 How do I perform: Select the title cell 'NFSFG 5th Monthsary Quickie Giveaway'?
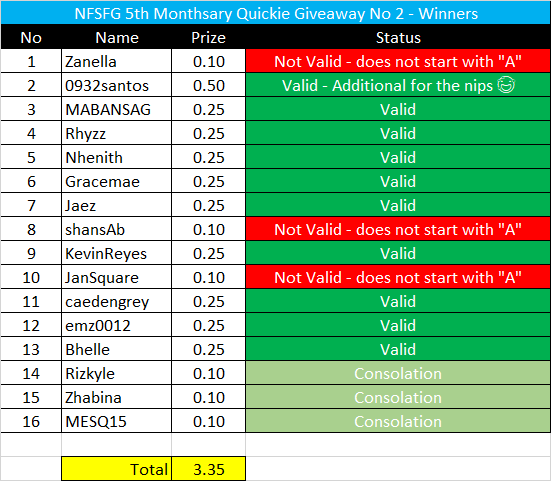(x=276, y=13)
